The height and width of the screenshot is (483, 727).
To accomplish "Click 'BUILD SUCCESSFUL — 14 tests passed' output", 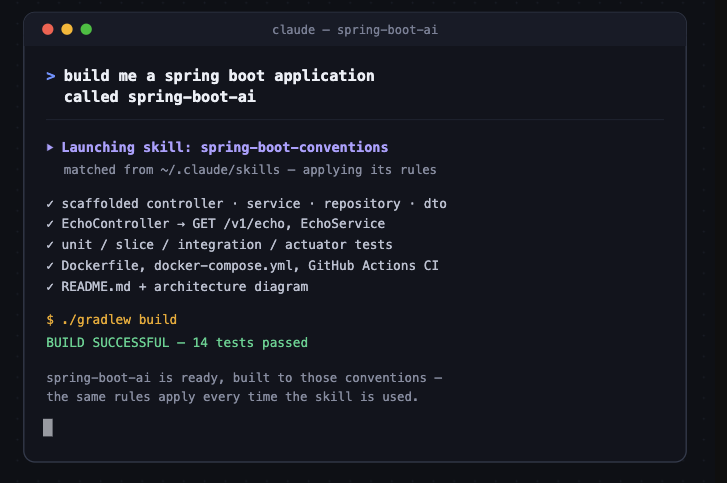I will pyautogui.click(x=177, y=343).
